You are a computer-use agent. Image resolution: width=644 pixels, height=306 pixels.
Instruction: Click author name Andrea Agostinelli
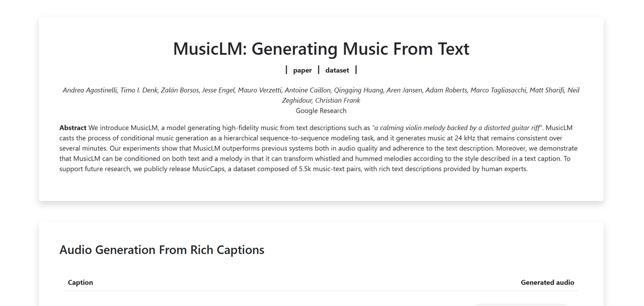[x=90, y=90]
